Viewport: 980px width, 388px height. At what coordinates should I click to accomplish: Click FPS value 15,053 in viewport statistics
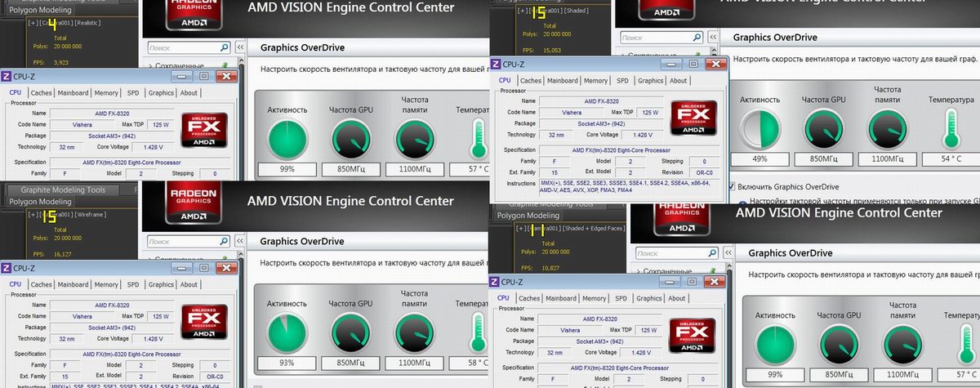[552, 51]
